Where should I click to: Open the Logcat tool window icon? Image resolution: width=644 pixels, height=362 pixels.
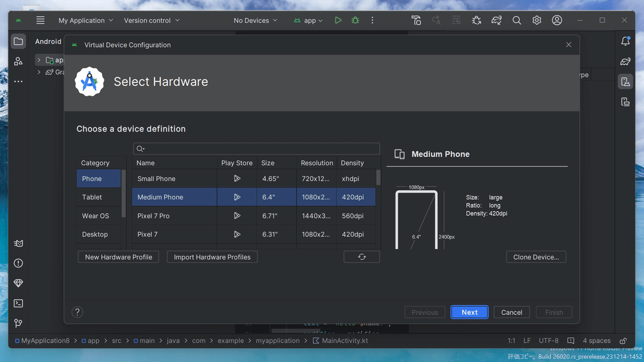(18, 243)
